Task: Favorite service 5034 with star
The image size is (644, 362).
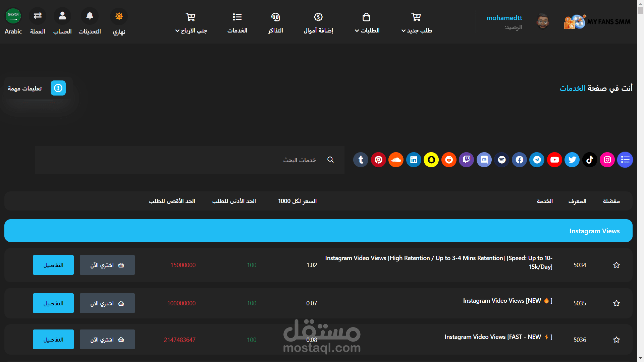Action: coord(616,265)
